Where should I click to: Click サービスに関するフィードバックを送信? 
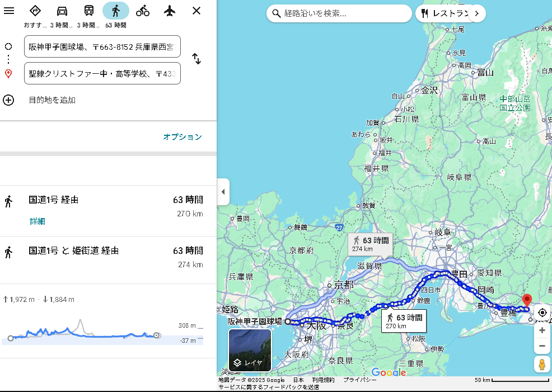(269, 387)
